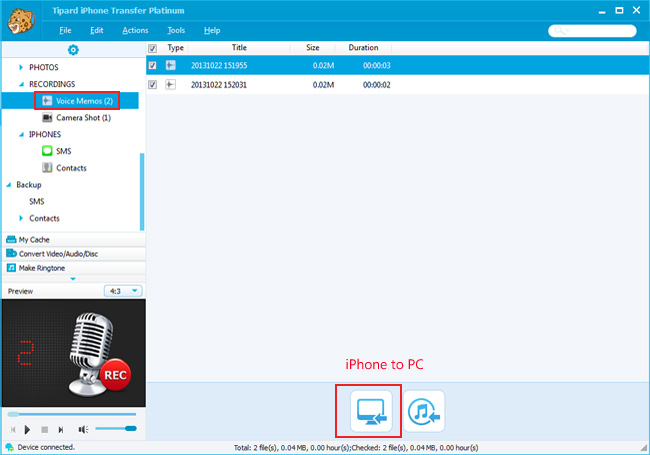Click the Device connected status text
This screenshot has height=455, width=650.
46,447
